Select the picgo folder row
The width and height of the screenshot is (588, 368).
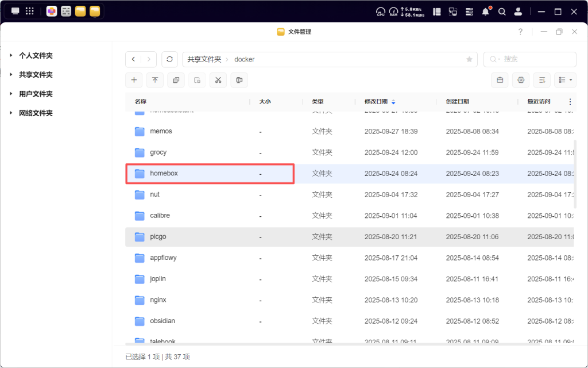click(x=158, y=236)
